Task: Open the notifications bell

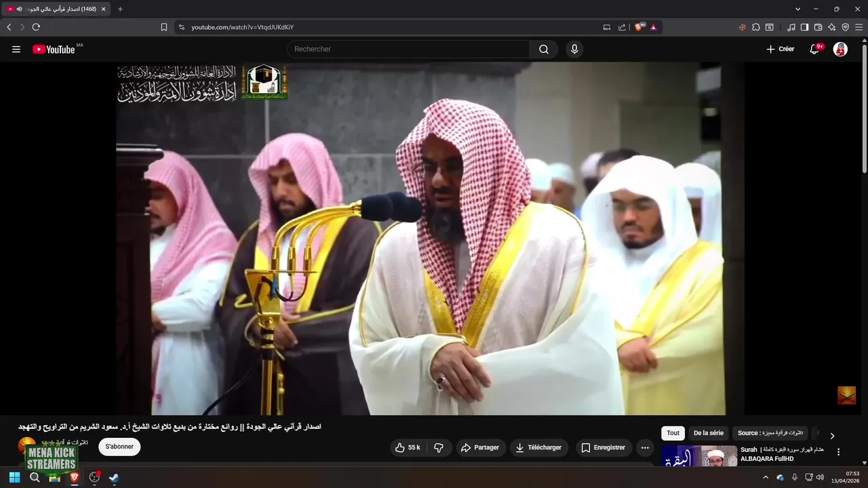Action: click(x=814, y=49)
